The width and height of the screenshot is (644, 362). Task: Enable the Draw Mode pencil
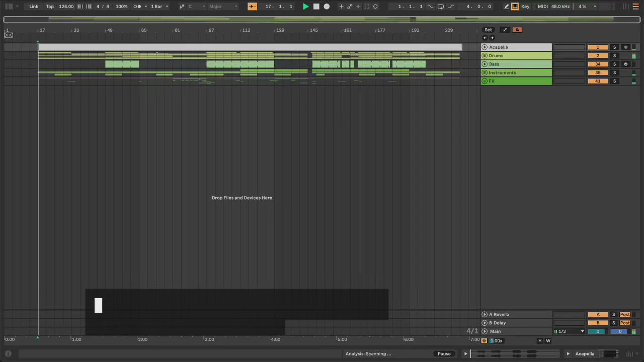pyautogui.click(x=506, y=7)
